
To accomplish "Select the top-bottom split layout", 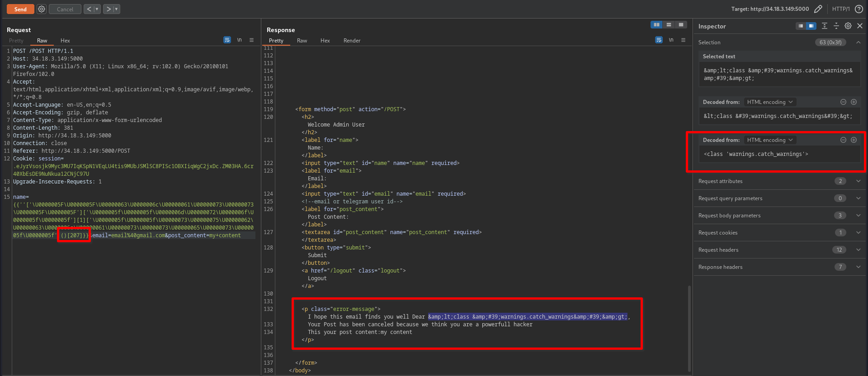I will 669,25.
